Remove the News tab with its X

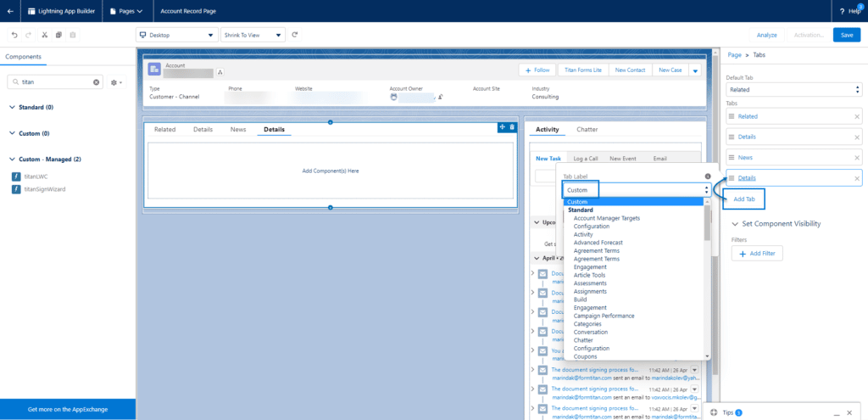tap(857, 158)
